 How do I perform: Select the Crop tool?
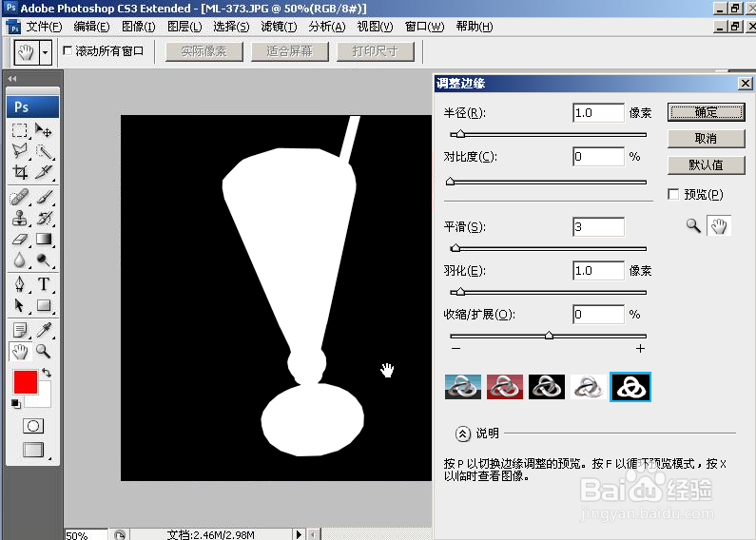19,172
